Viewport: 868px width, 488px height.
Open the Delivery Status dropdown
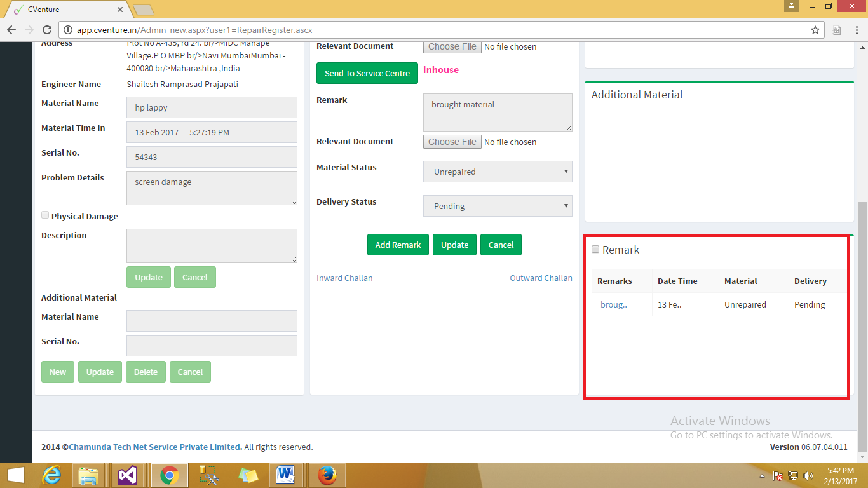498,206
